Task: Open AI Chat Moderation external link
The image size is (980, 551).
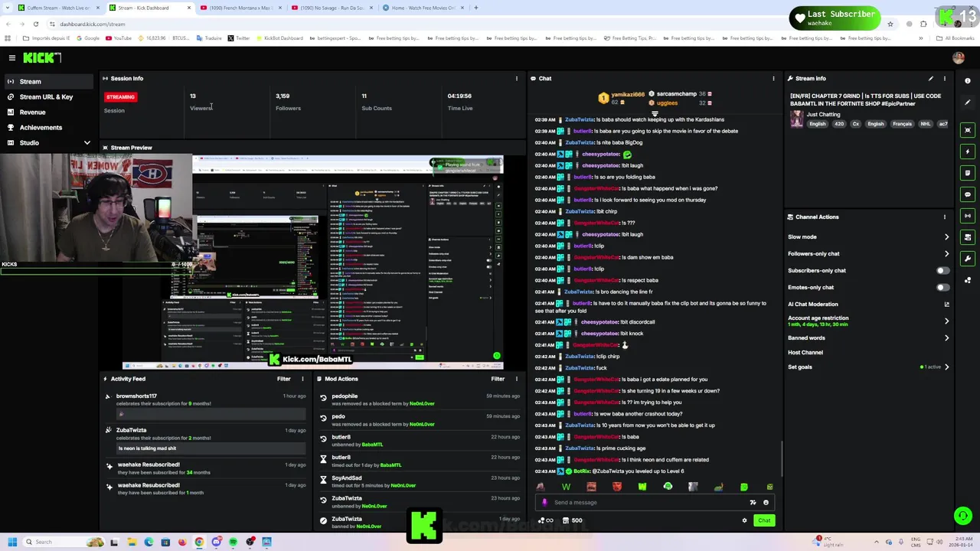Action: click(946, 304)
